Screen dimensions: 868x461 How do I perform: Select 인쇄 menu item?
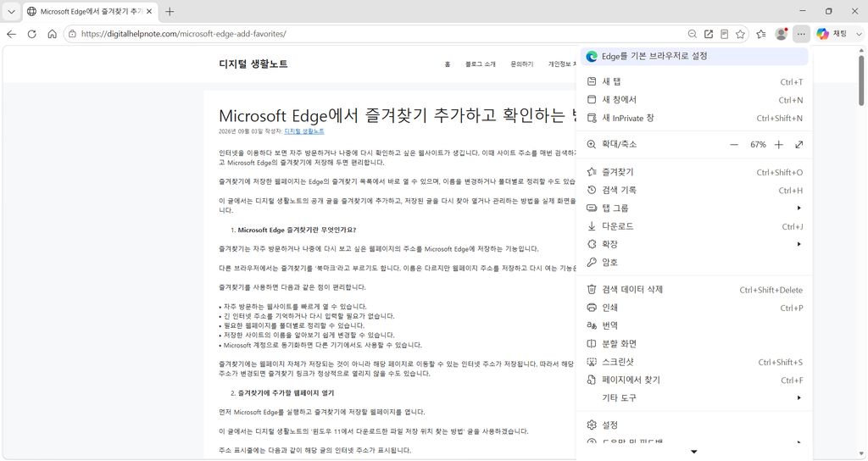click(x=694, y=308)
